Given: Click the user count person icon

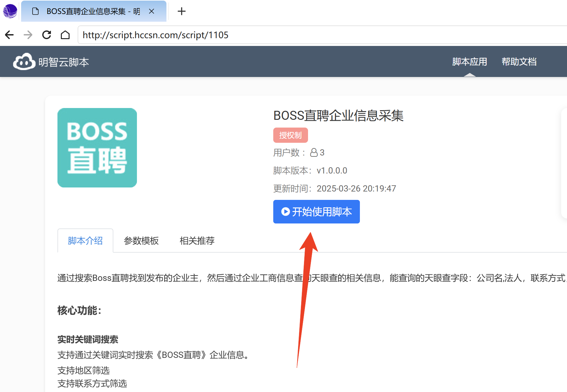Looking at the screenshot, I should (314, 152).
